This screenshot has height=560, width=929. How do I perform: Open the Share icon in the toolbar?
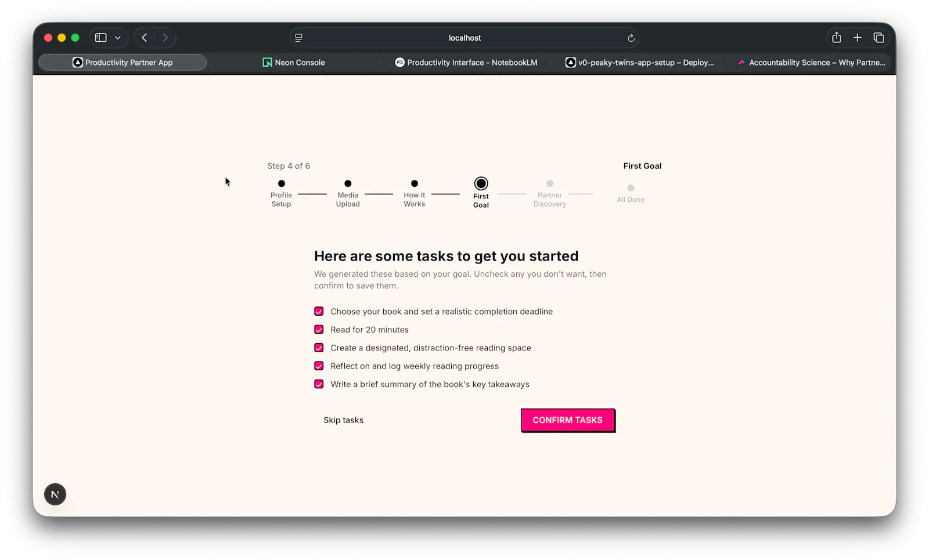click(836, 38)
